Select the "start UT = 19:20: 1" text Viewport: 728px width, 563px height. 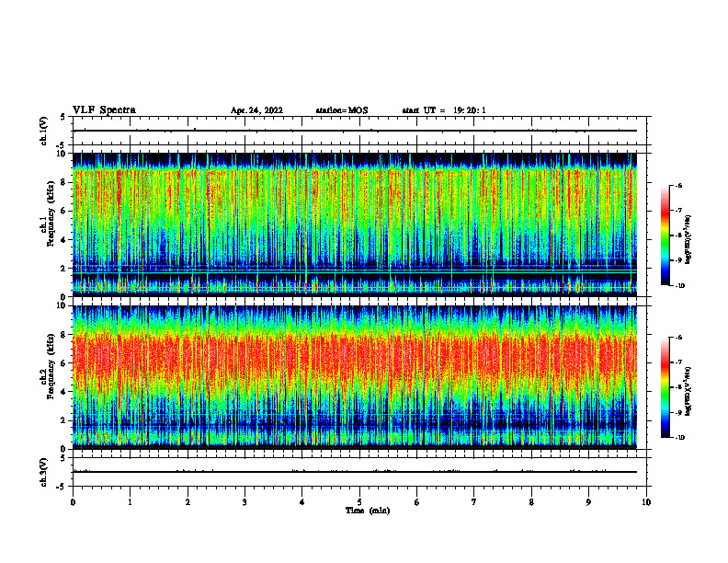coord(444,110)
